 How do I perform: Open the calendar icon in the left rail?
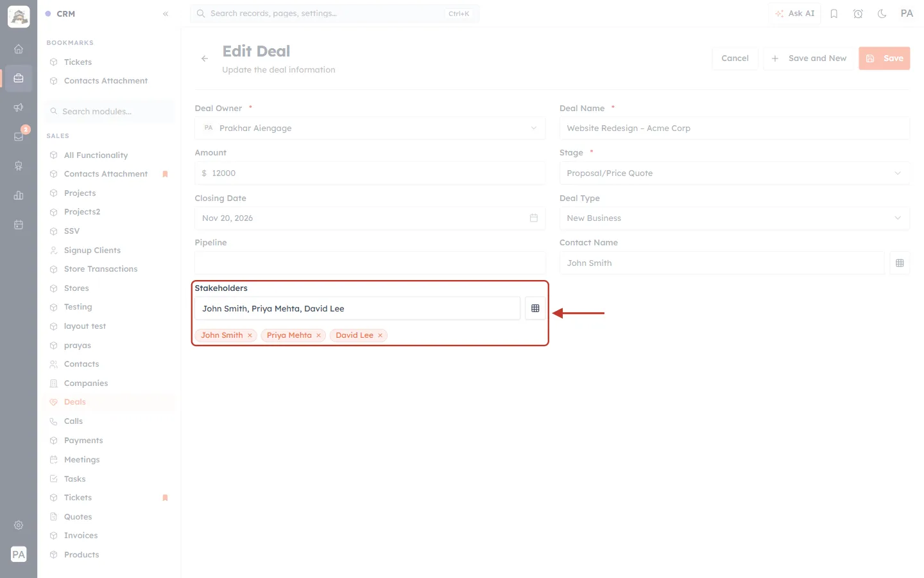pyautogui.click(x=19, y=225)
